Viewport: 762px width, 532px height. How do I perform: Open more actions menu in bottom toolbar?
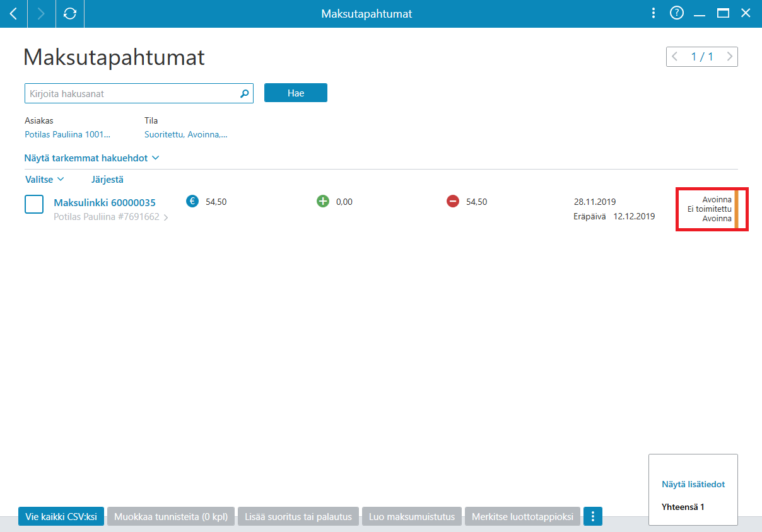click(593, 517)
